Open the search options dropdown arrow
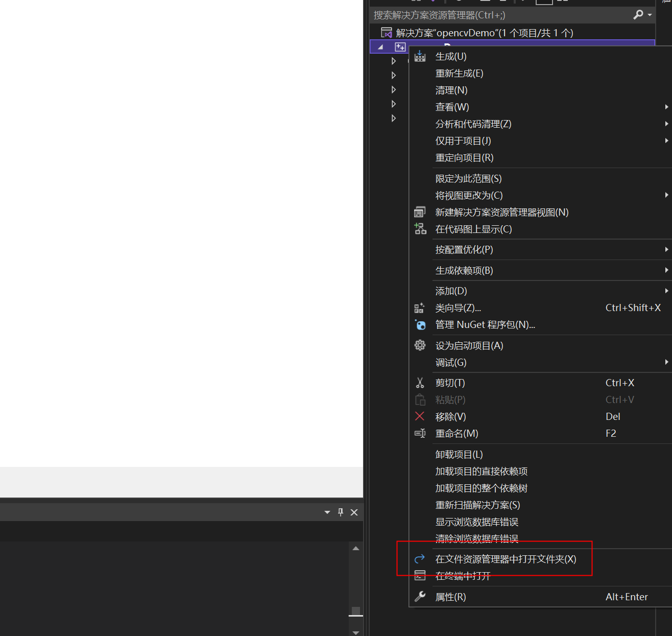 tap(648, 15)
